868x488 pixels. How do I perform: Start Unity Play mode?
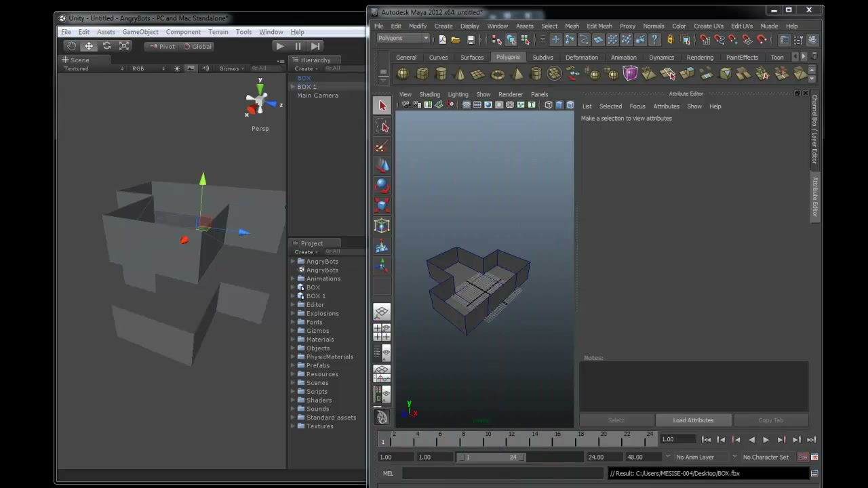click(279, 46)
